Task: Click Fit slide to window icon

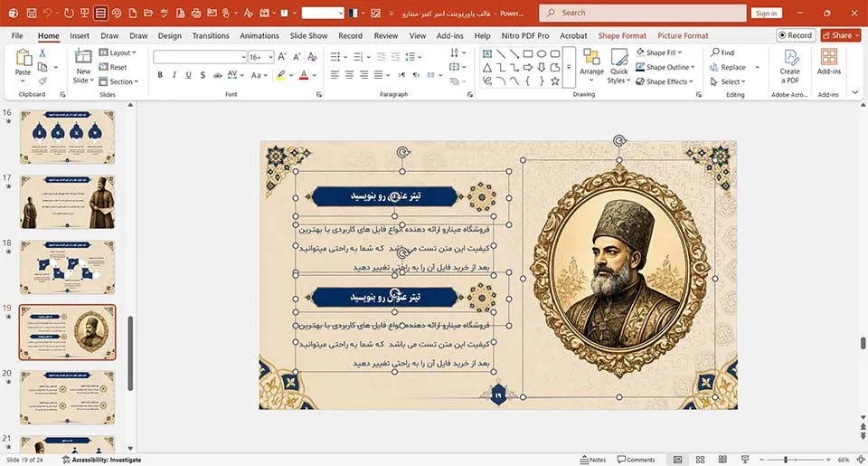Action: point(861,460)
